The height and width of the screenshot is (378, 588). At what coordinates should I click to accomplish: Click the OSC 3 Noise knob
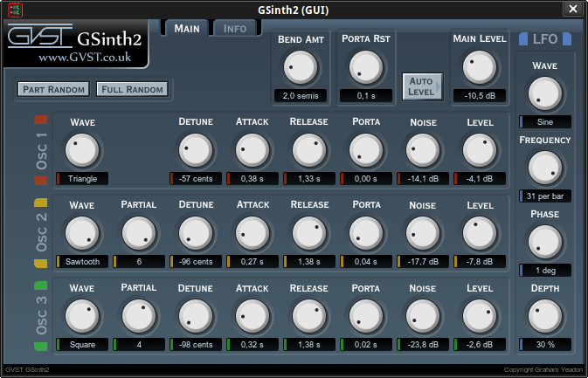[x=423, y=316]
